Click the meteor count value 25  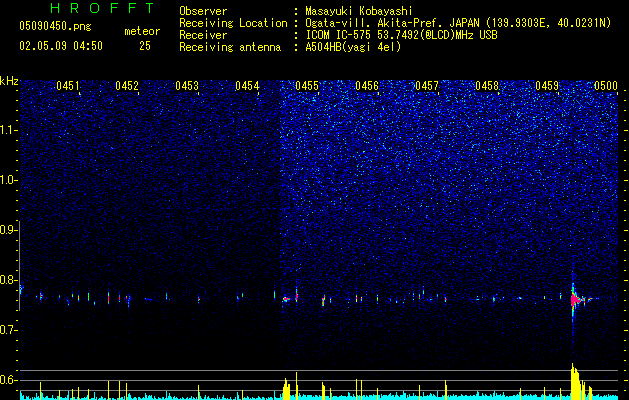145,46
